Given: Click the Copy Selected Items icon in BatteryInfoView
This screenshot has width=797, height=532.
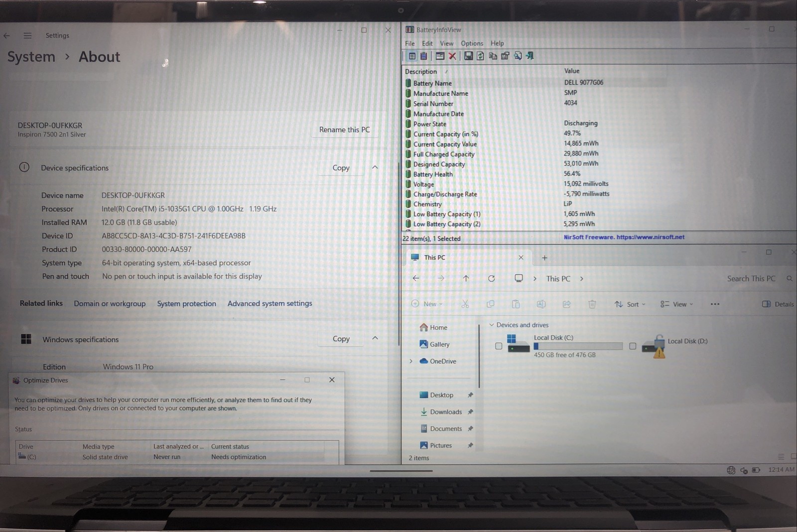Looking at the screenshot, I should (493, 56).
